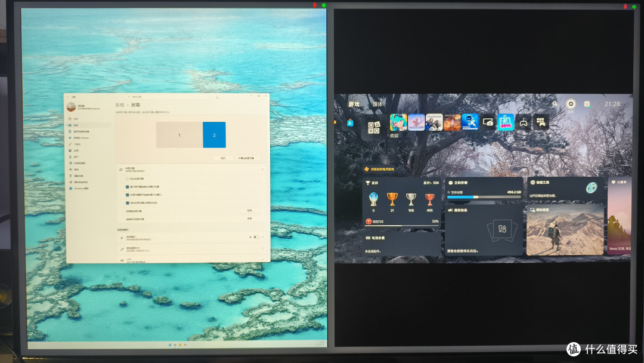Check the unchecked 'make this my main display' box

[128, 179]
